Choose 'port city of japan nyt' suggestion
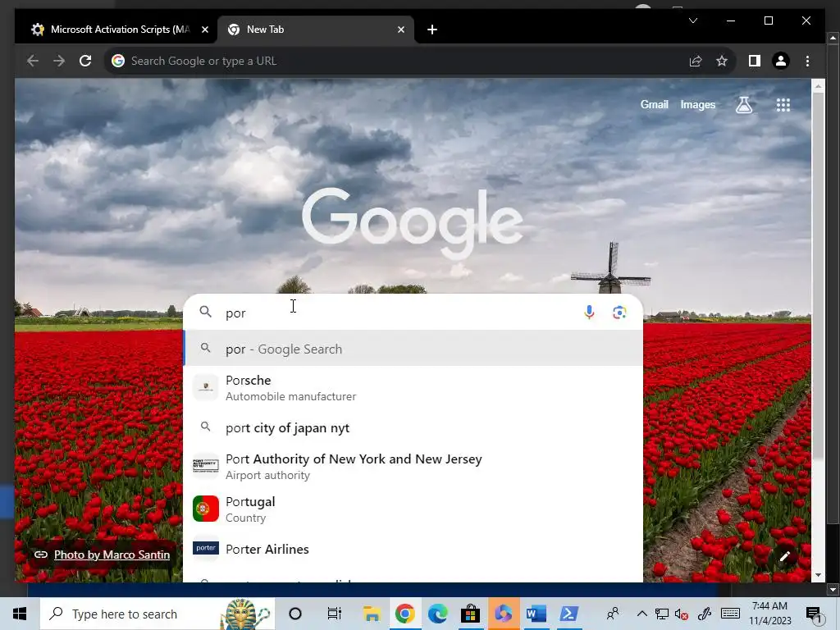The height and width of the screenshot is (630, 840). 413,427
